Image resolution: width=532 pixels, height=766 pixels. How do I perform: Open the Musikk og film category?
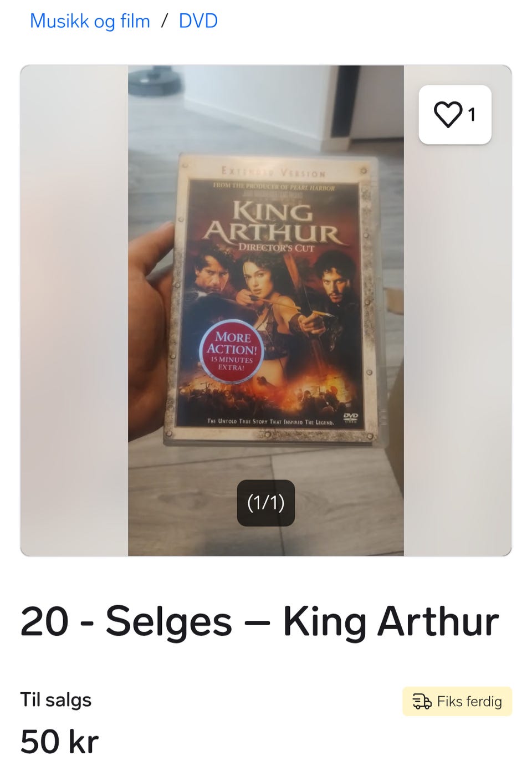coord(90,21)
